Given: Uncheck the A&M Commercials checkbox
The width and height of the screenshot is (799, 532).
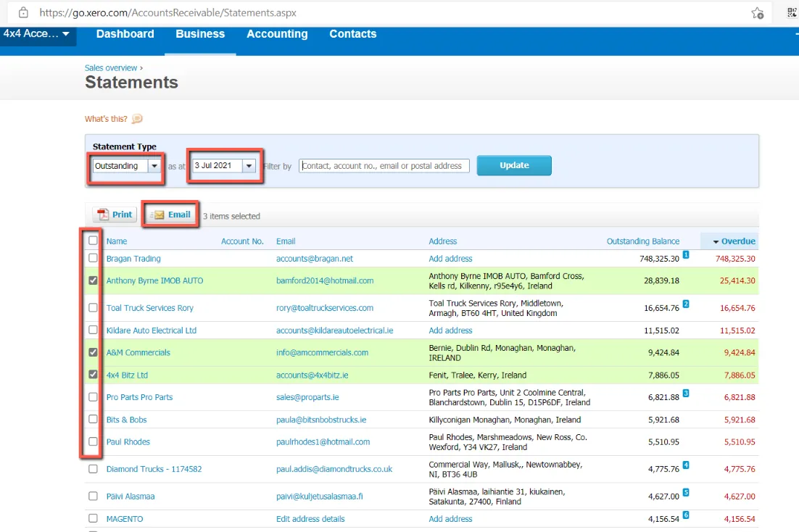Looking at the screenshot, I should 93,352.
